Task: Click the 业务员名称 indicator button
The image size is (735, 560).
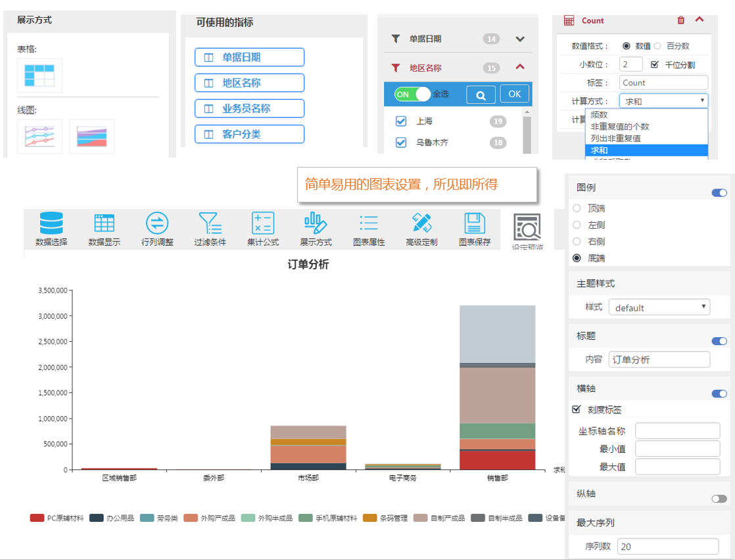Action: 249,108
